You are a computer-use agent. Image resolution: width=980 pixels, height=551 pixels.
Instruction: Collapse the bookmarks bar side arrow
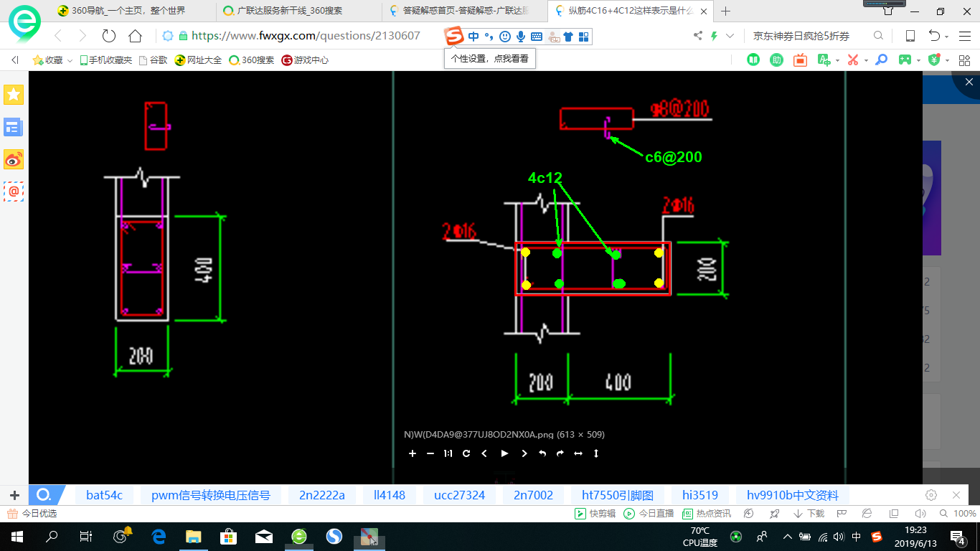(x=14, y=60)
